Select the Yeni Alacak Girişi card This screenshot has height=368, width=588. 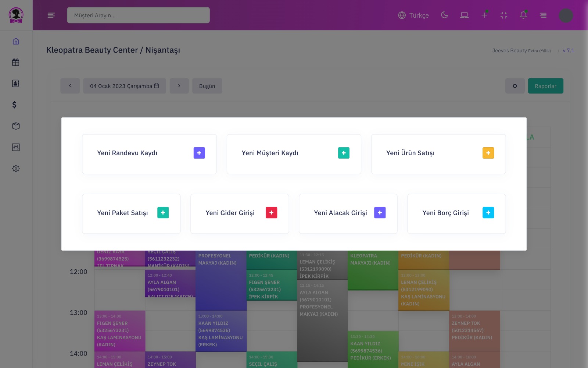coord(348,213)
